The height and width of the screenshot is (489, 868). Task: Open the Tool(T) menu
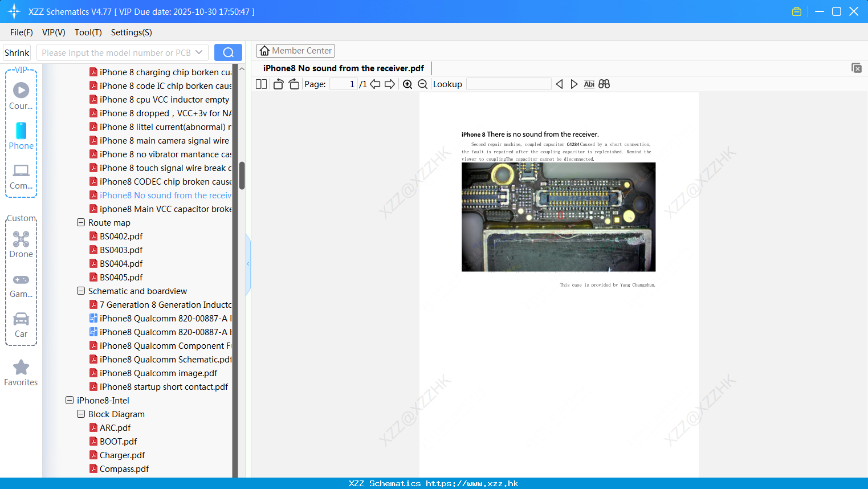[x=88, y=32]
